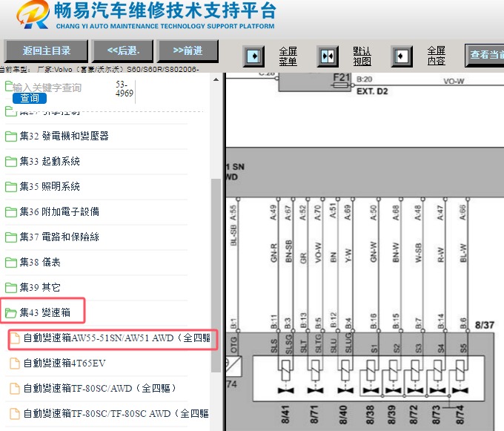Click open-folder icon beside 集43
504x431 pixels.
pos(11,312)
